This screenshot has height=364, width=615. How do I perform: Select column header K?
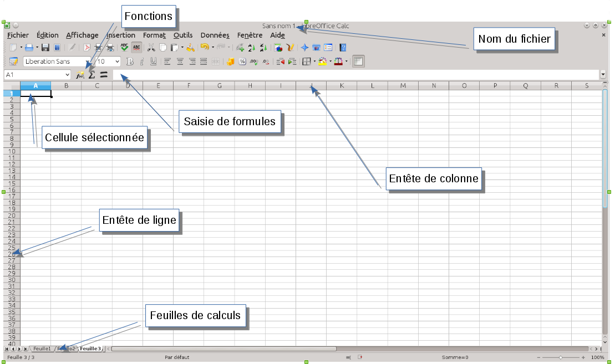(x=342, y=85)
